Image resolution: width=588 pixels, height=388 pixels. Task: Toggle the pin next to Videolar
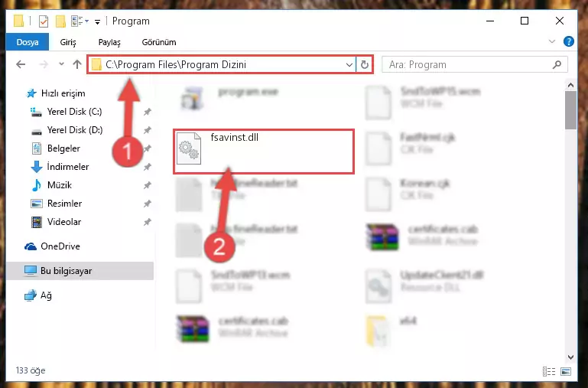(148, 222)
